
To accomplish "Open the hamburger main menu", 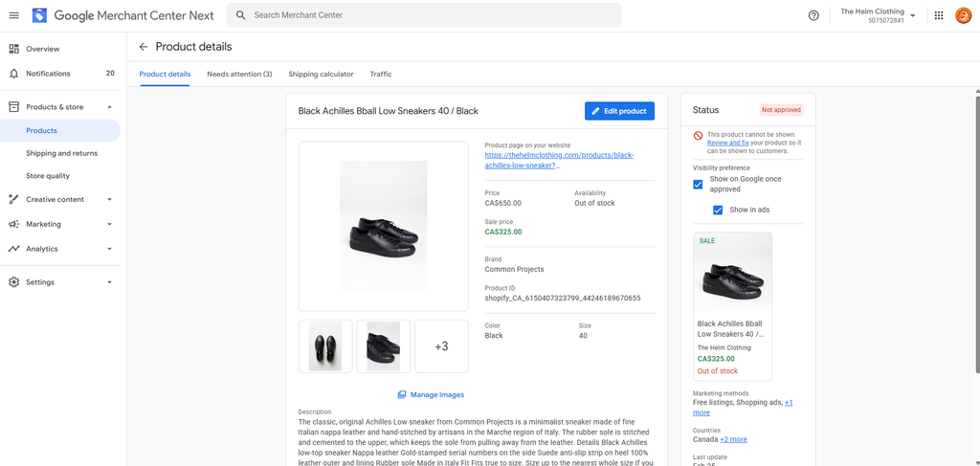I will click(14, 15).
